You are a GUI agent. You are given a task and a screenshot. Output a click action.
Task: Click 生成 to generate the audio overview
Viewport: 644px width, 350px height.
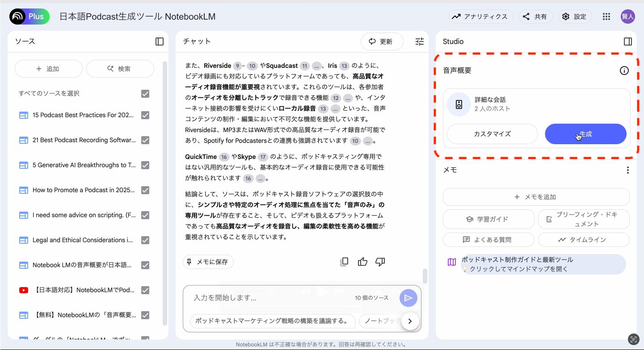pyautogui.click(x=585, y=134)
